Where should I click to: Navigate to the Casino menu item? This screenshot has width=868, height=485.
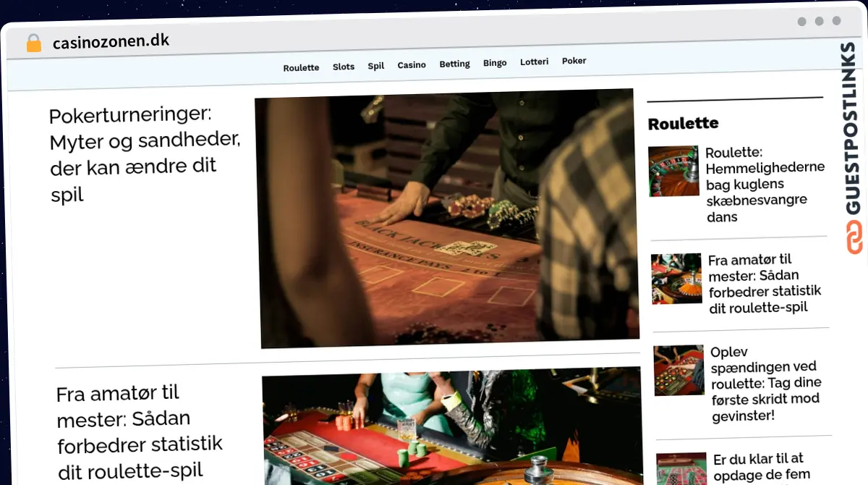pos(412,65)
